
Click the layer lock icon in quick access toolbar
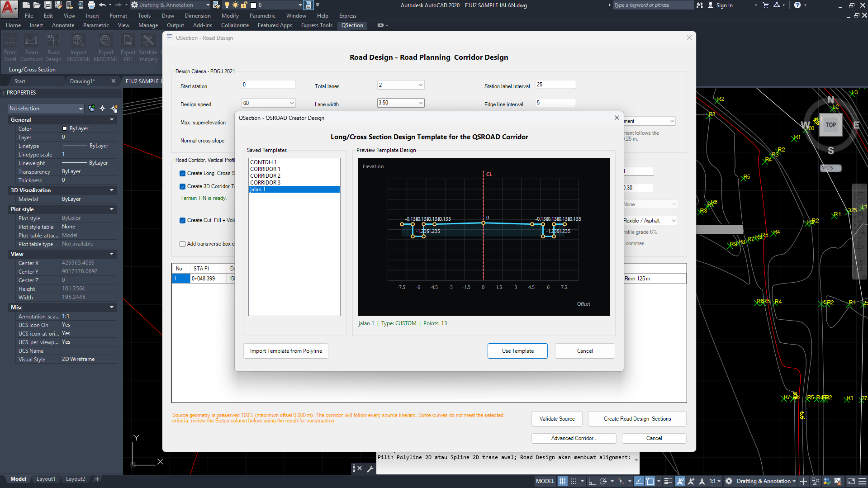point(244,5)
